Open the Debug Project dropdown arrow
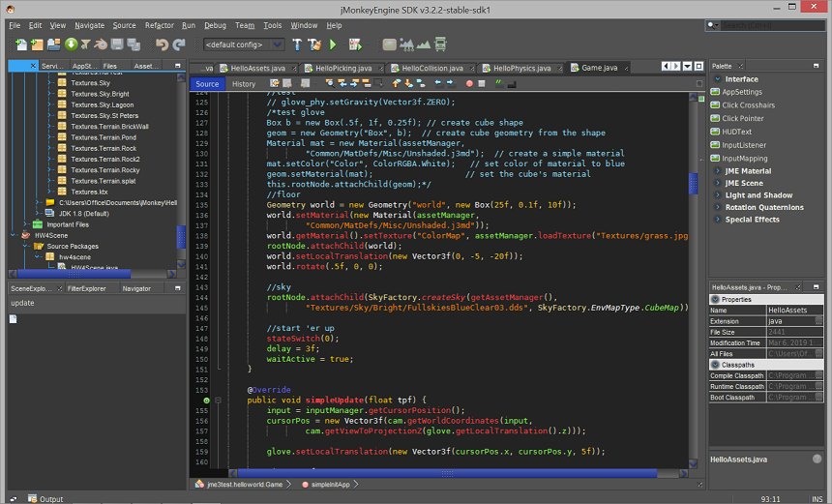832x504 pixels. point(366,45)
